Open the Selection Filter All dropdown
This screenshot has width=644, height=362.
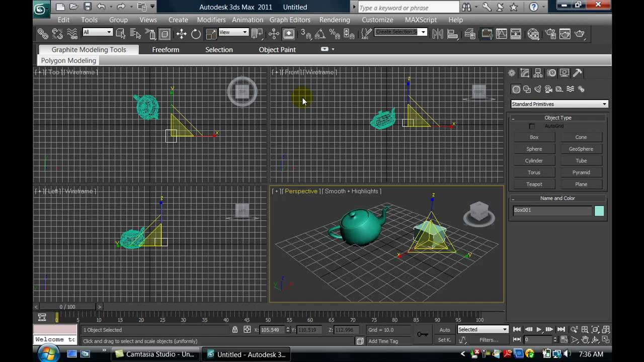[97, 32]
